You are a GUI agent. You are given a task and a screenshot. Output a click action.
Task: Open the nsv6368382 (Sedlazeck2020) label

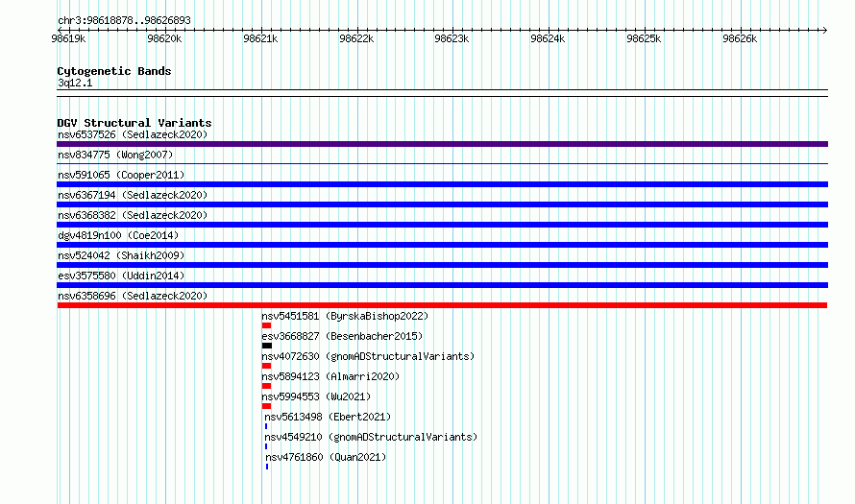click(133, 215)
